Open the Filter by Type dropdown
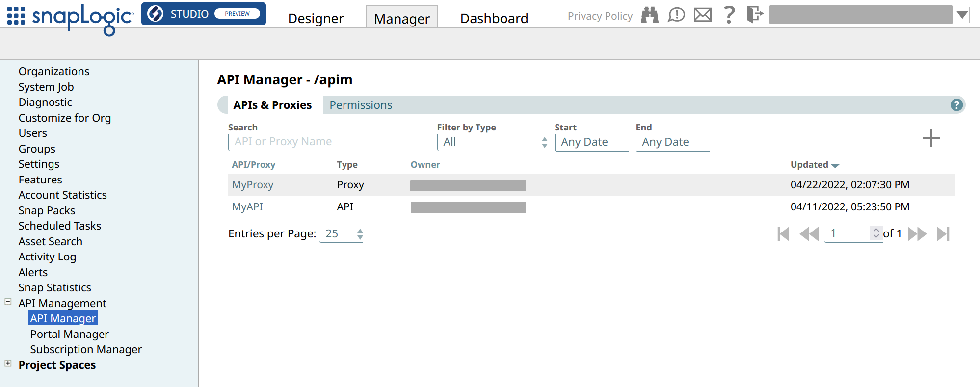Screen dimensions: 980x387 coord(492,142)
